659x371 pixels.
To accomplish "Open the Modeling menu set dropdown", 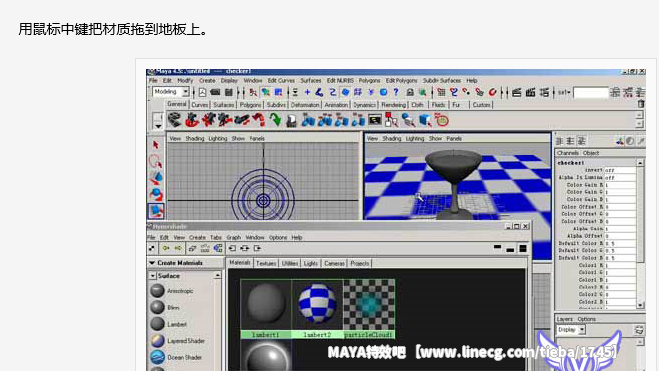I will point(171,92).
